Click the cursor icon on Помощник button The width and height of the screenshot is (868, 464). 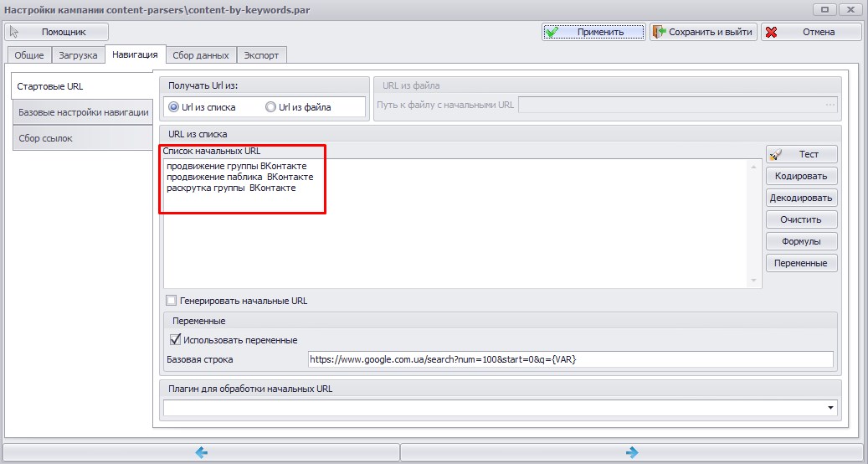pyautogui.click(x=14, y=32)
